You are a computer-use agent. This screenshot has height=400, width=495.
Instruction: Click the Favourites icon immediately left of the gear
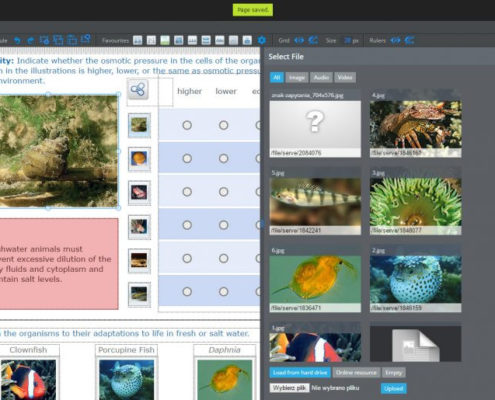pyautogui.click(x=247, y=40)
